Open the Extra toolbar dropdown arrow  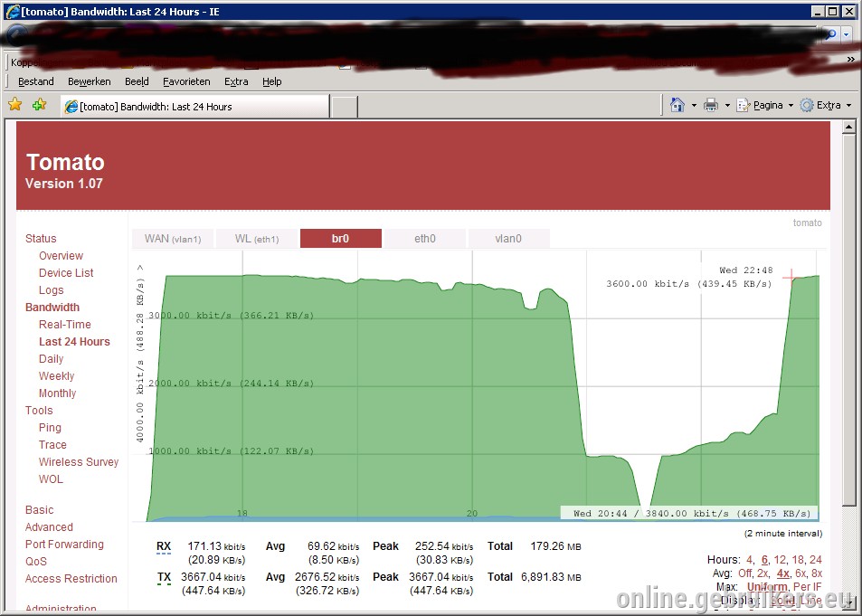848,105
